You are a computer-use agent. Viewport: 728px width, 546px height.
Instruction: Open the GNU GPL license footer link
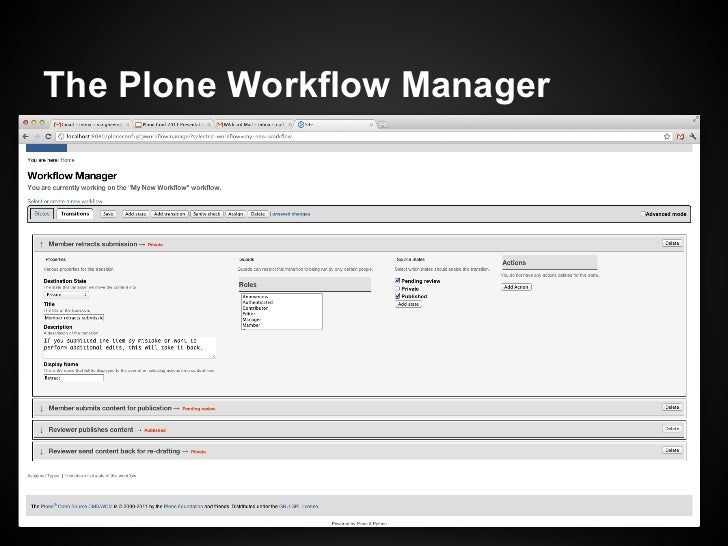coord(298,506)
